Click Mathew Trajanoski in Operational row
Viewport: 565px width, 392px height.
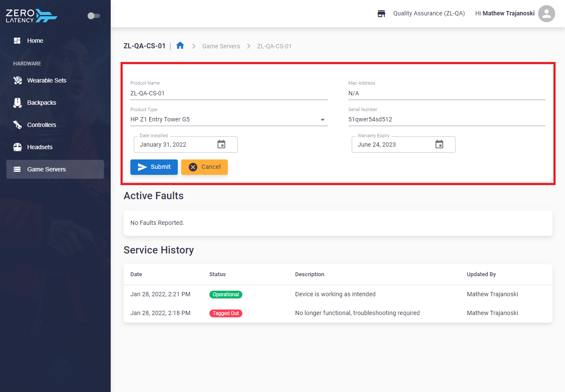492,294
